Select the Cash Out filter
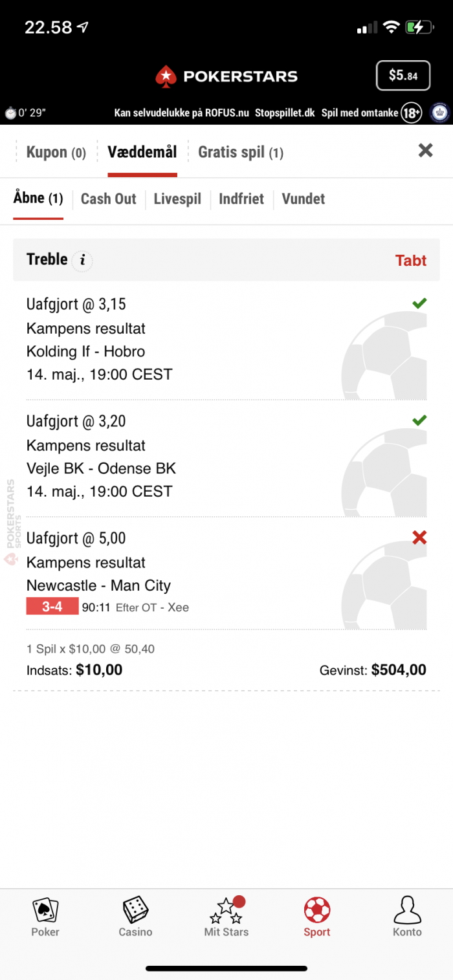Image resolution: width=453 pixels, height=980 pixels. point(108,199)
